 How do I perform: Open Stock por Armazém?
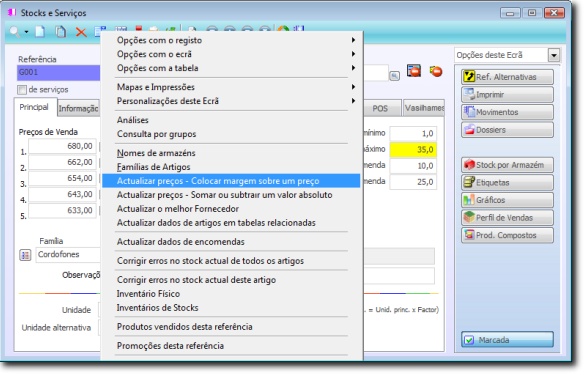pos(507,165)
